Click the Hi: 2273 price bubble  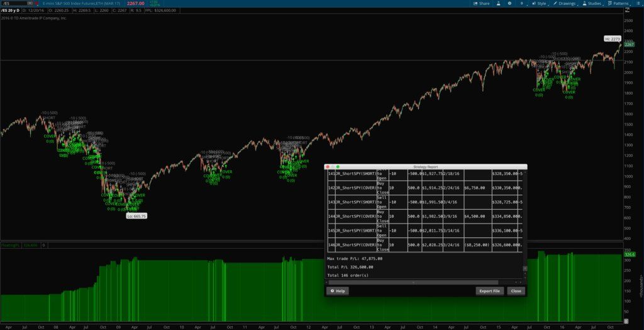pos(613,38)
